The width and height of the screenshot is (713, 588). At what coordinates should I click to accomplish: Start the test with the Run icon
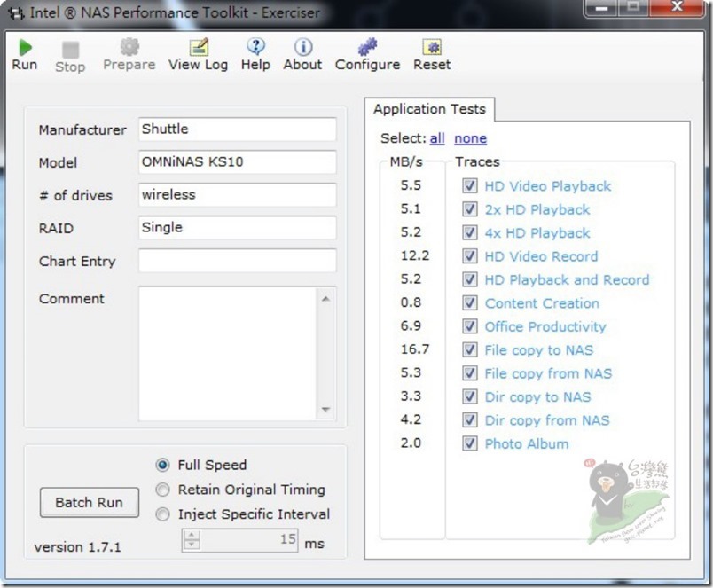25,47
